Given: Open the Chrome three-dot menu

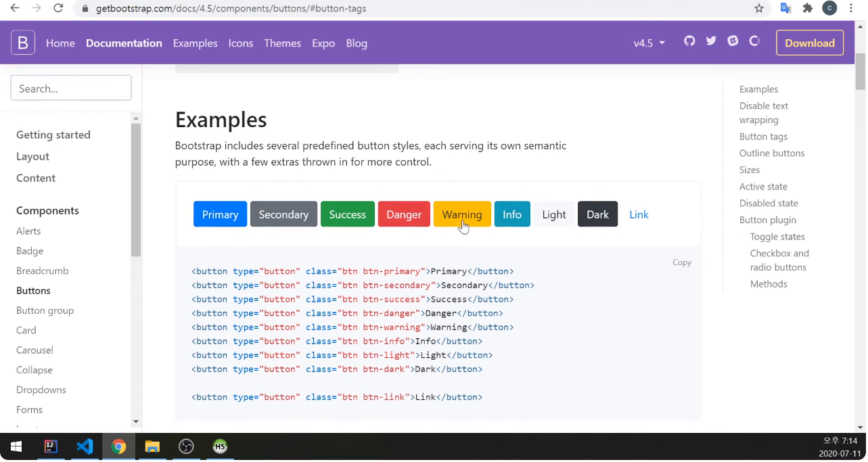Looking at the screenshot, I should pyautogui.click(x=851, y=8).
